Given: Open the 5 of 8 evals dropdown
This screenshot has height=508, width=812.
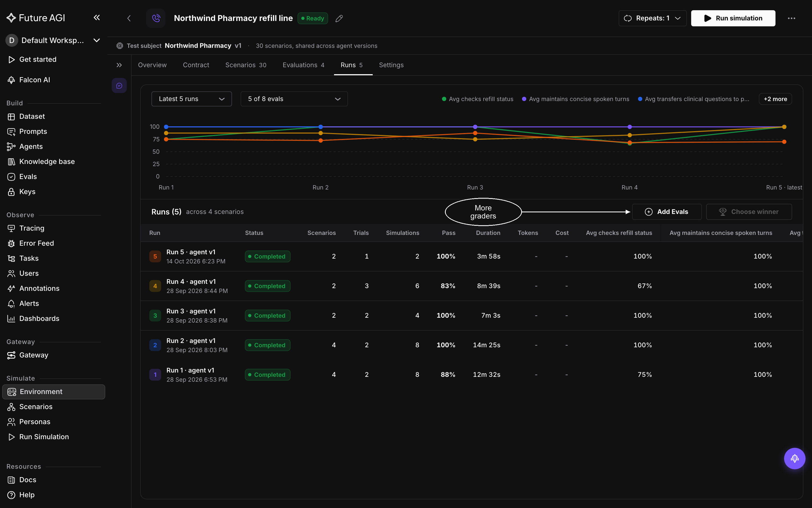Looking at the screenshot, I should point(294,99).
